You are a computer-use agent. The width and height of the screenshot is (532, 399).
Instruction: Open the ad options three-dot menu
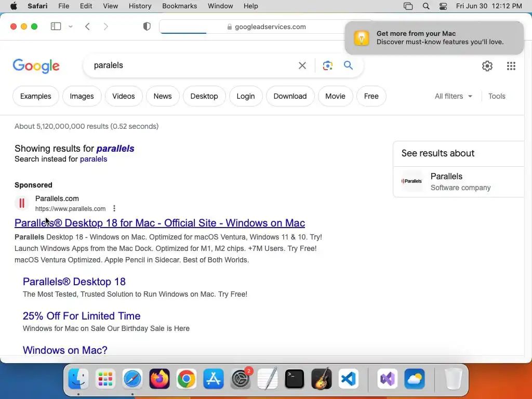[x=114, y=208]
